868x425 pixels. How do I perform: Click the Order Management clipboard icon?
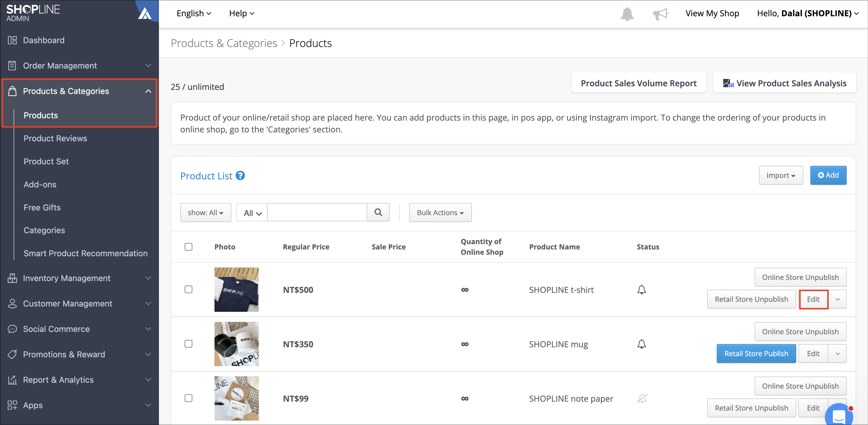[12, 65]
